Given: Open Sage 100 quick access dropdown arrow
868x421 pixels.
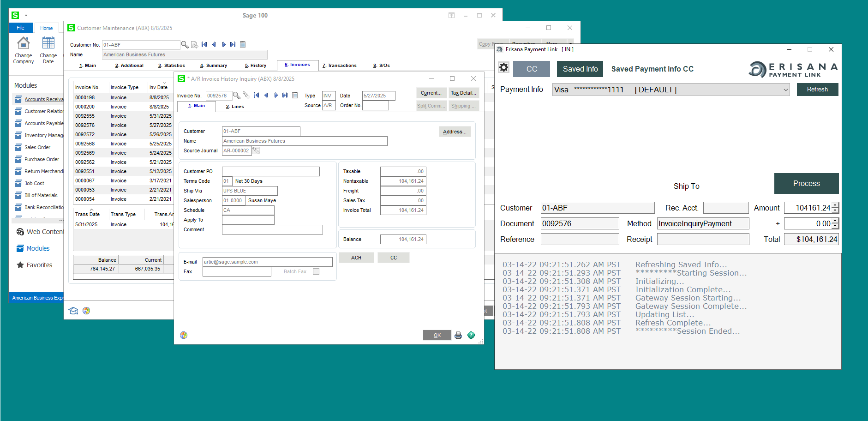Looking at the screenshot, I should click(26, 15).
